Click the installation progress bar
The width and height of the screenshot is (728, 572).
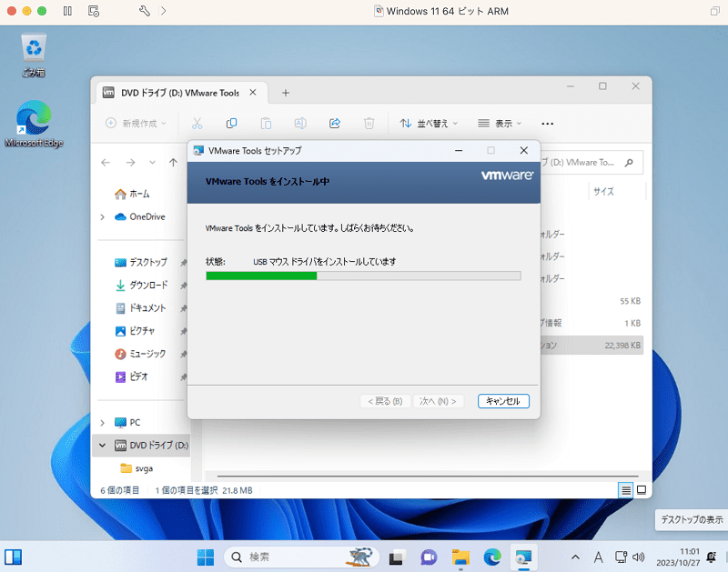363,276
